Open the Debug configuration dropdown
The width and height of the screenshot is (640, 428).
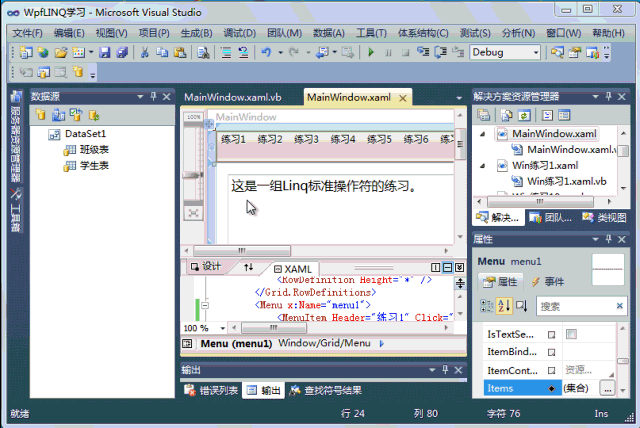pyautogui.click(x=536, y=53)
